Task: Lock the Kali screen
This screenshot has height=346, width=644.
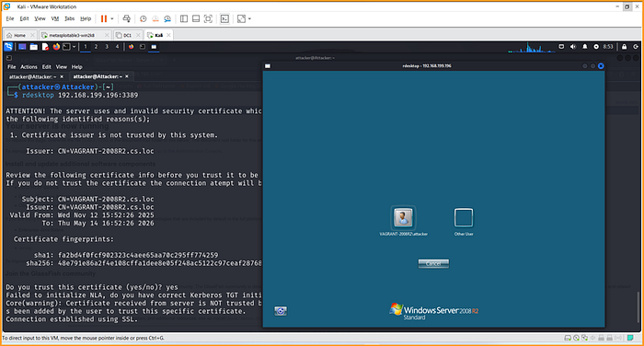Action: tap(625, 47)
